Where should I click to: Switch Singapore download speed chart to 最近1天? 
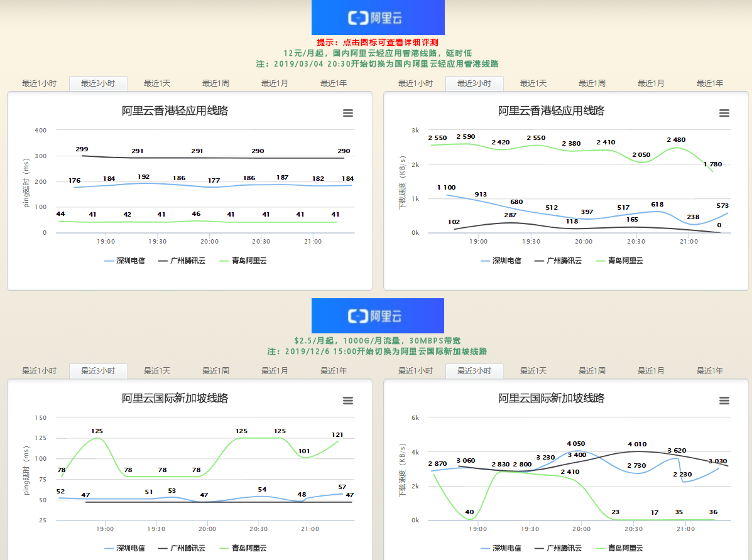tap(534, 371)
